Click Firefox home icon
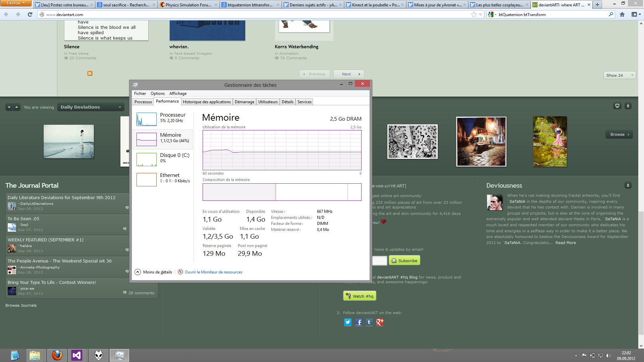Image resolution: width=644 pixels, height=362 pixels. click(622, 14)
